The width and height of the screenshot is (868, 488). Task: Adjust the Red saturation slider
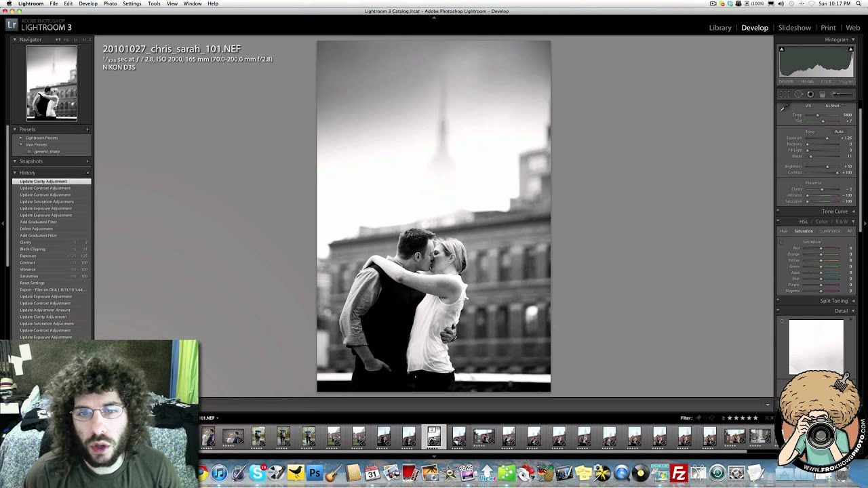[823, 248]
